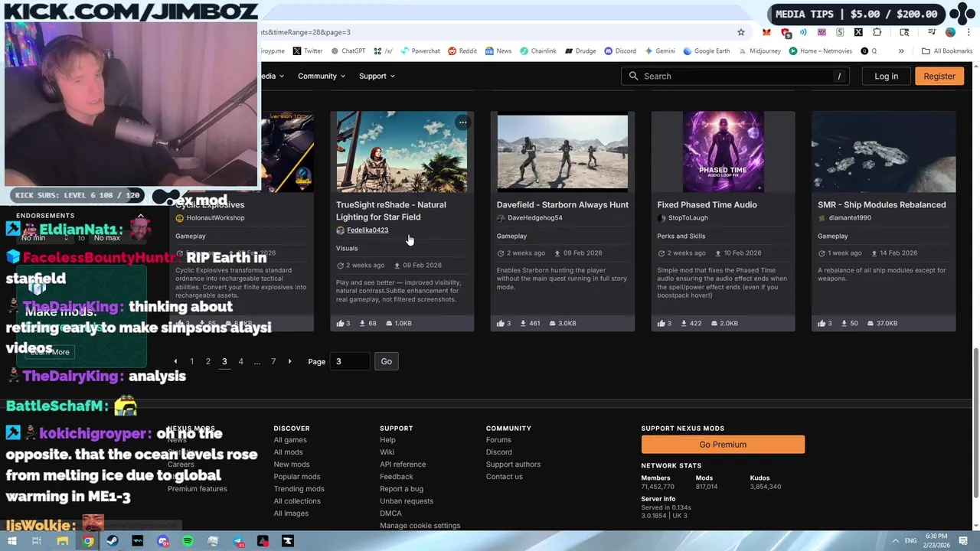Open the Drudge bookmark
Viewport: 980px width, 551px height.
tap(580, 51)
